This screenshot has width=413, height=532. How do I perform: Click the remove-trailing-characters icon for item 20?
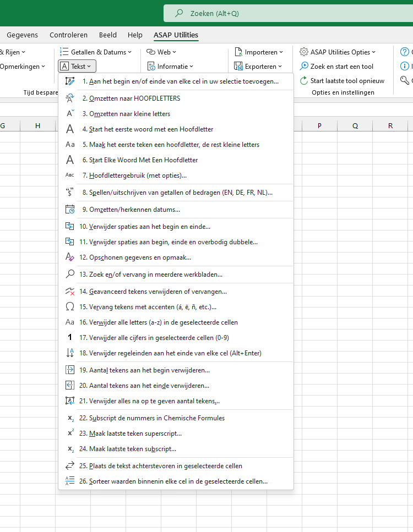click(69, 386)
